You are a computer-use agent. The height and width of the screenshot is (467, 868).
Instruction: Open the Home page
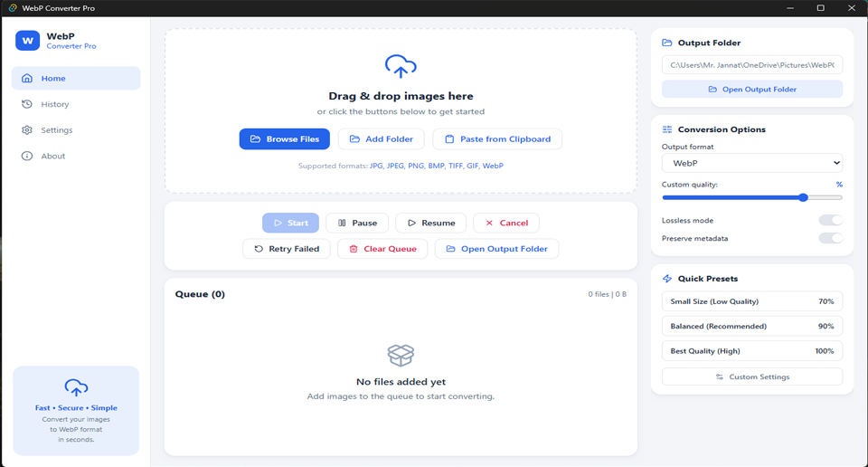click(x=76, y=78)
